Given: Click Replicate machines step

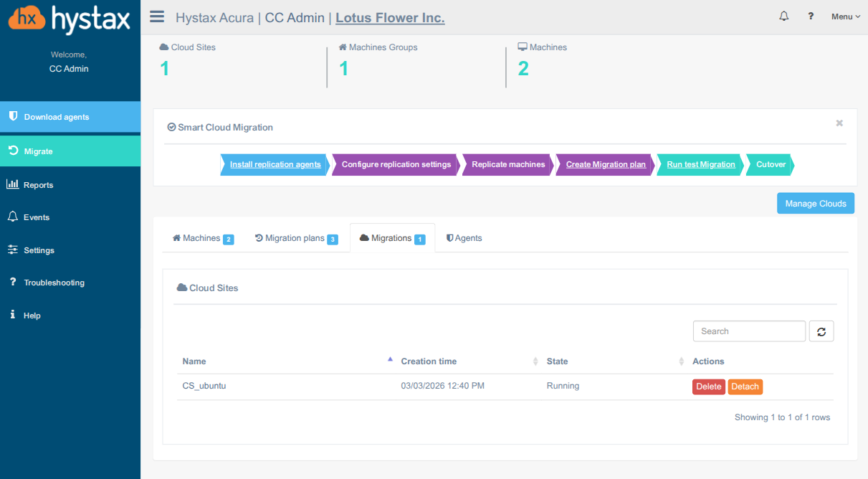Looking at the screenshot, I should click(x=508, y=164).
